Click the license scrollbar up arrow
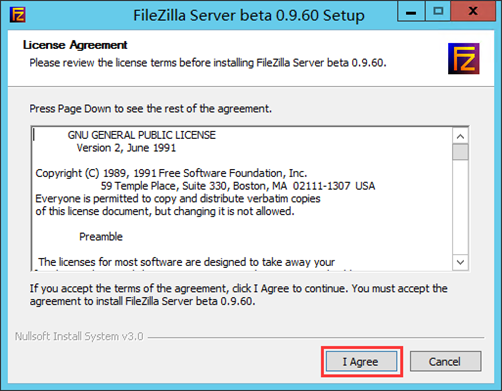This screenshot has height=391, width=502. 460,136
